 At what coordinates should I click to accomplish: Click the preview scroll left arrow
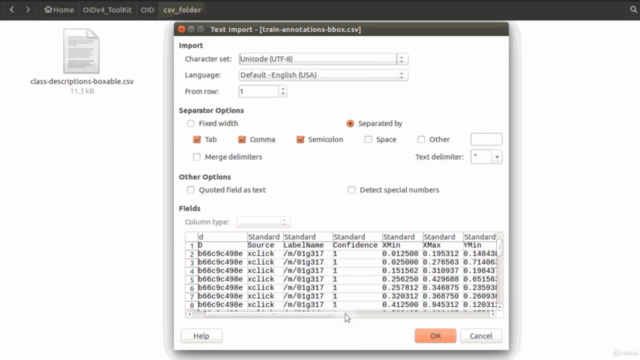[189, 314]
